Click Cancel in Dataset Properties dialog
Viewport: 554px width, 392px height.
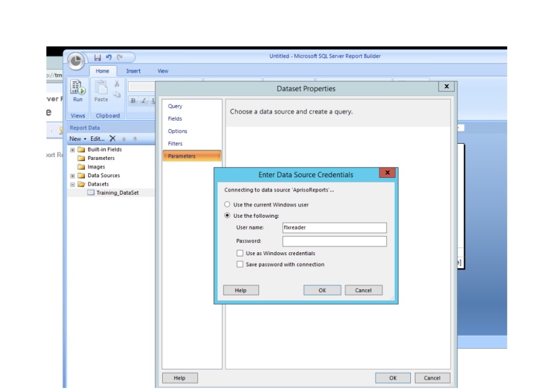click(x=432, y=378)
